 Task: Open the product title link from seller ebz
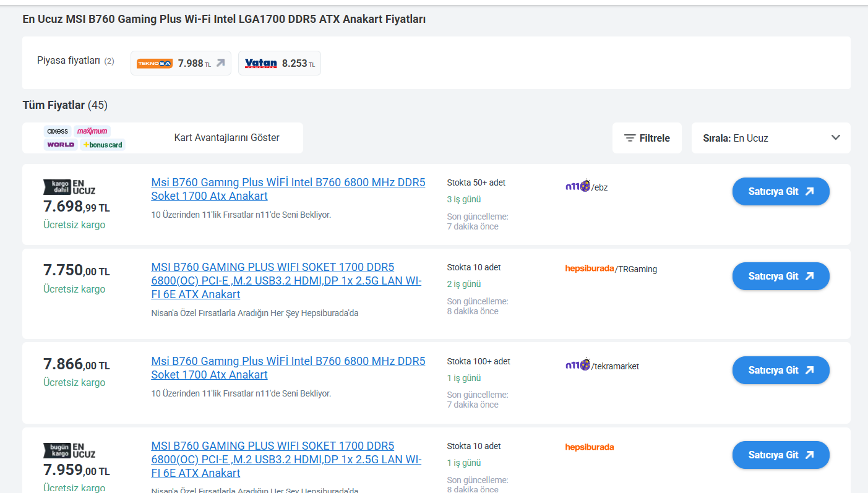288,189
